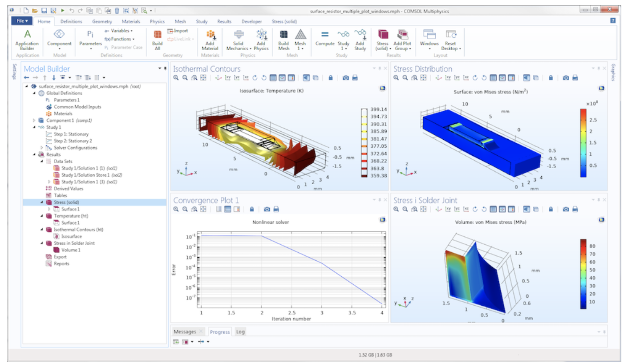Switch to the Results ribbon tab
Image resolution: width=632 pixels, height=364 pixels.
tap(224, 21)
